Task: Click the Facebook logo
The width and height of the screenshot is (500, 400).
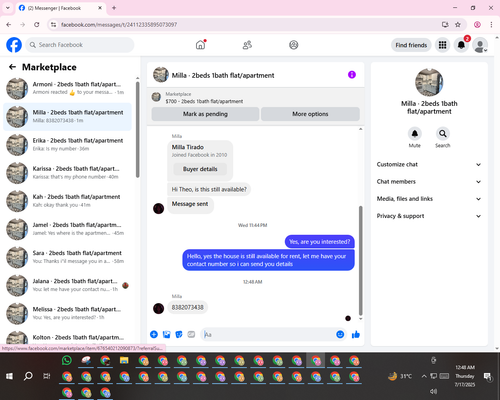Action: [14, 45]
